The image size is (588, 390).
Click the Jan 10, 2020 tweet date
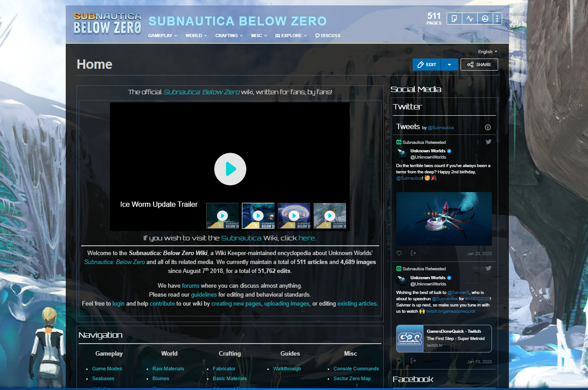pyautogui.click(x=479, y=361)
